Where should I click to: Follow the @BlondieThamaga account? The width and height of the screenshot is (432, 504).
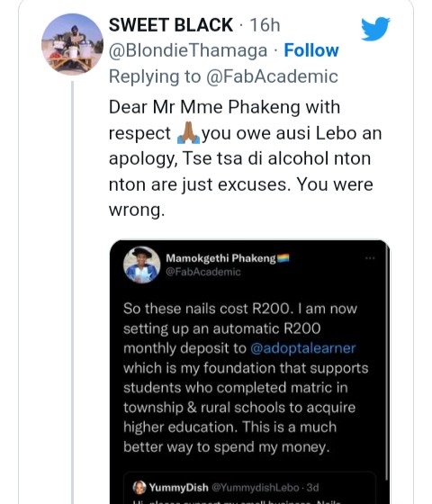point(311,50)
